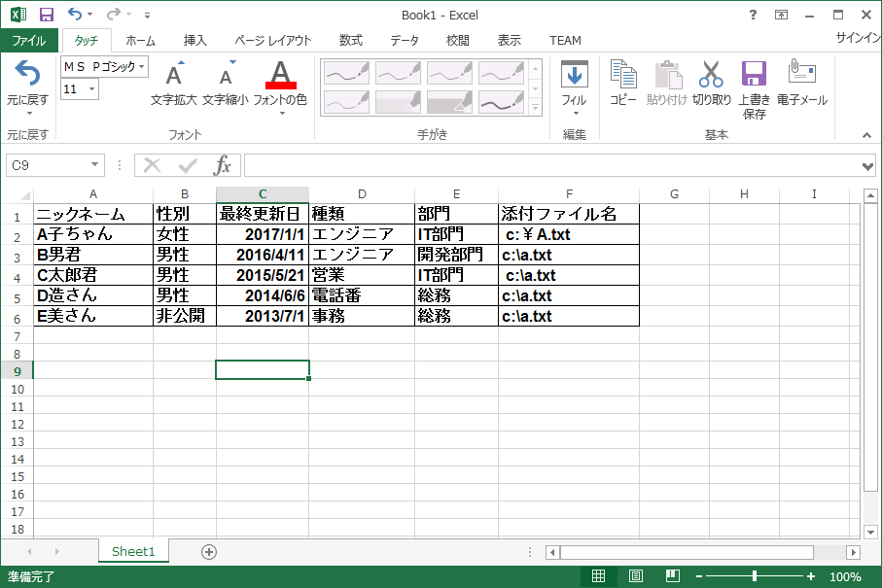Click the 文字縮小 shrink font icon

click(226, 74)
